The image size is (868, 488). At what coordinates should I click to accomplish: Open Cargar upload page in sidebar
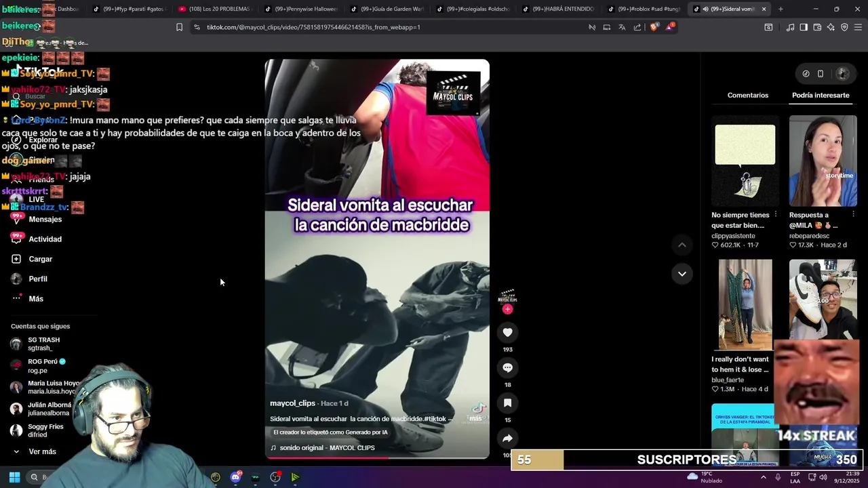coord(32,259)
